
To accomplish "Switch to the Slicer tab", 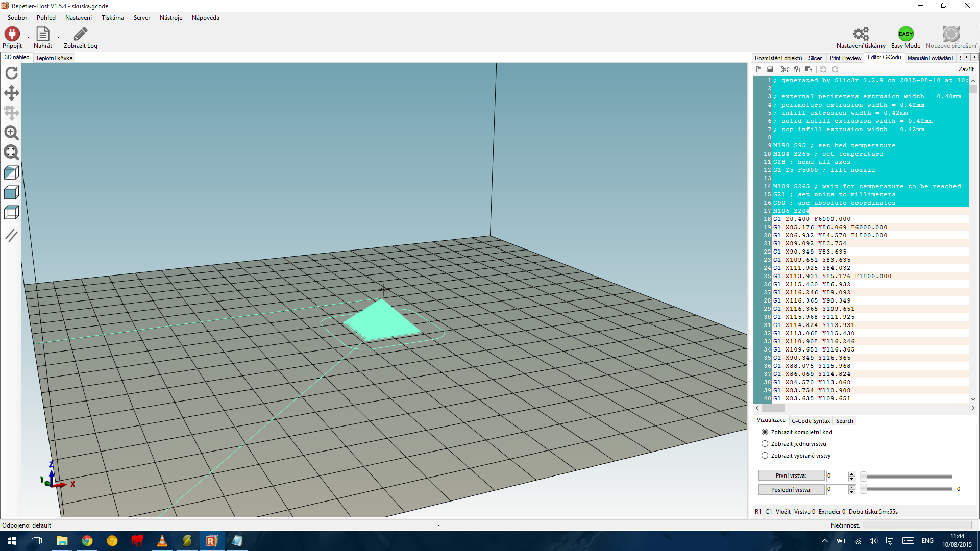I will click(x=815, y=58).
